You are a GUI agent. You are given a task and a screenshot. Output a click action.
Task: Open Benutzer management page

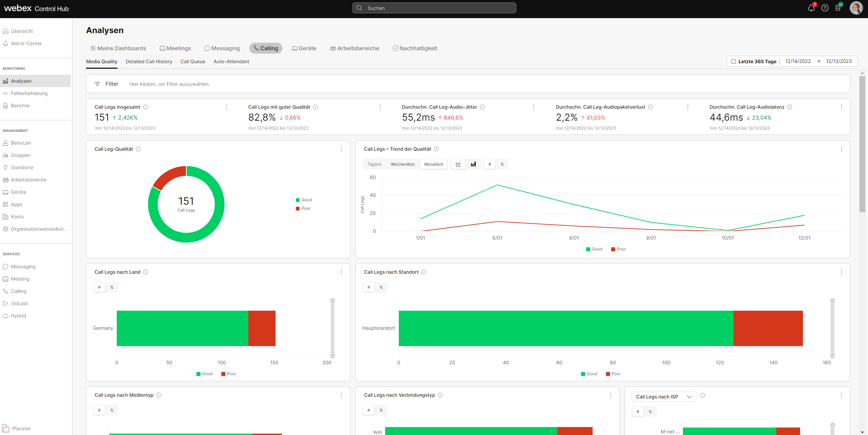pos(21,143)
